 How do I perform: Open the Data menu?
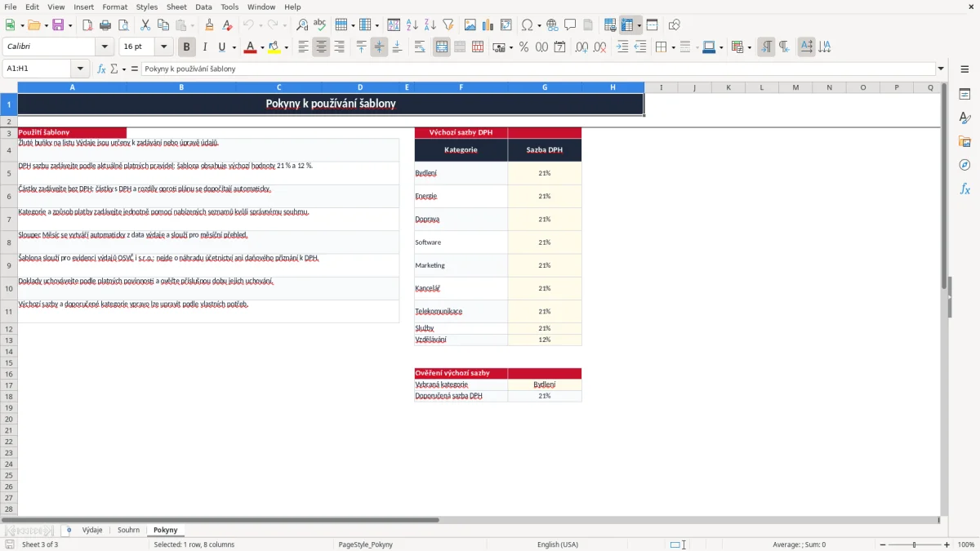[203, 7]
